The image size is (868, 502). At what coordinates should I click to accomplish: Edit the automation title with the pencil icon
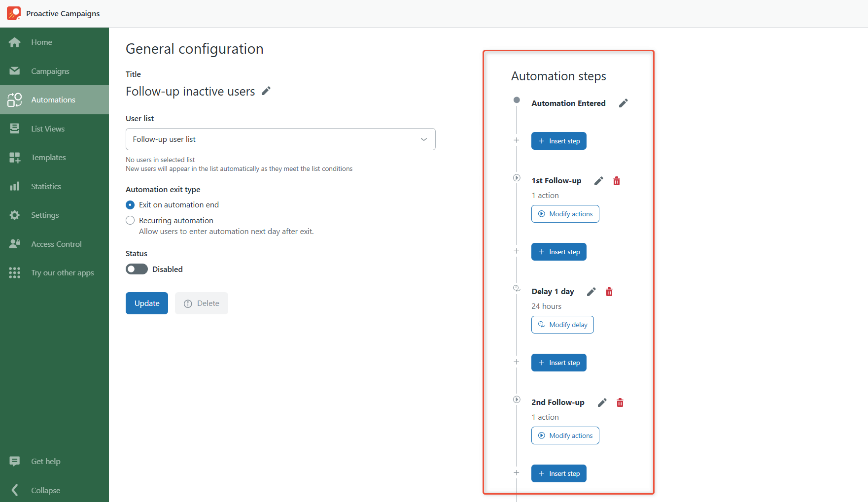click(x=266, y=91)
